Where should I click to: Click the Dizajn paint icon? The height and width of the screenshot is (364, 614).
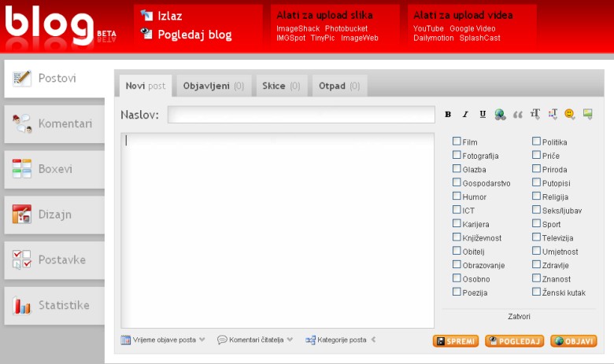tap(21, 215)
